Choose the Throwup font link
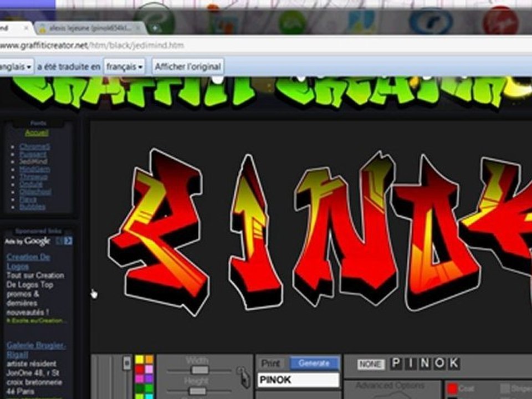 click(x=34, y=177)
